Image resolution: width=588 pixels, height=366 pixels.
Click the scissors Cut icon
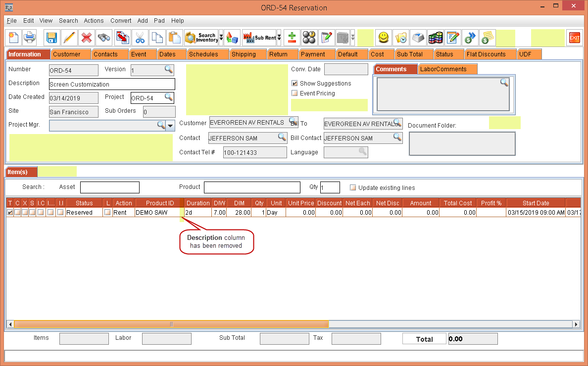pos(140,38)
